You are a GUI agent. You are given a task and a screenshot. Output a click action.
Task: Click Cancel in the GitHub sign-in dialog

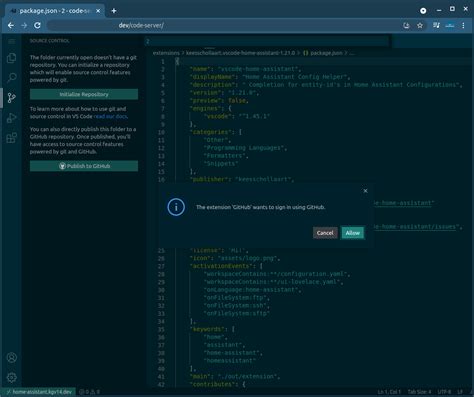[325, 233]
